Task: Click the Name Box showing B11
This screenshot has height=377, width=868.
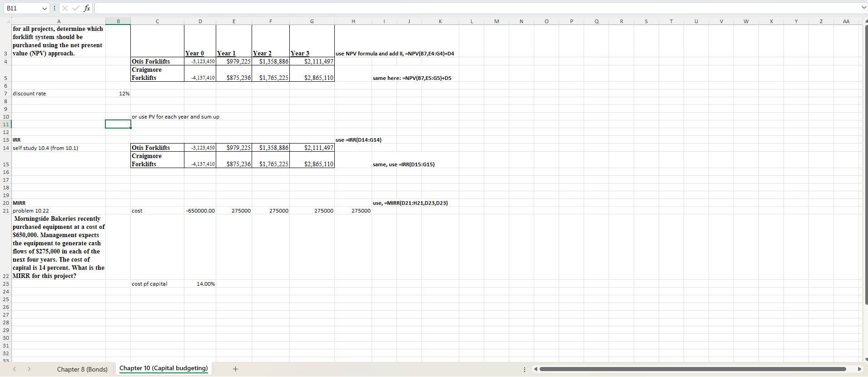Action: (x=23, y=8)
